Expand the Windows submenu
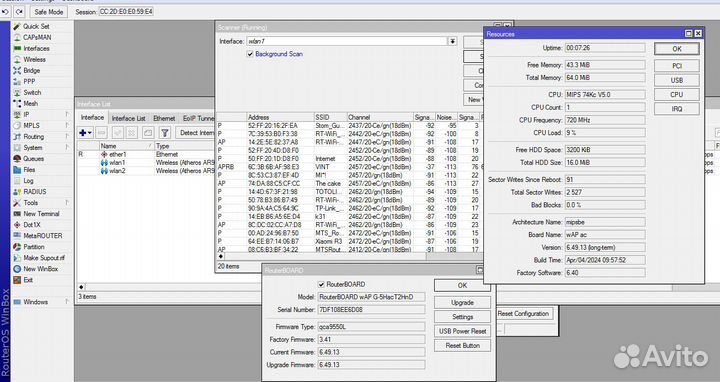Screen dimensions: 720x382 click(67, 302)
